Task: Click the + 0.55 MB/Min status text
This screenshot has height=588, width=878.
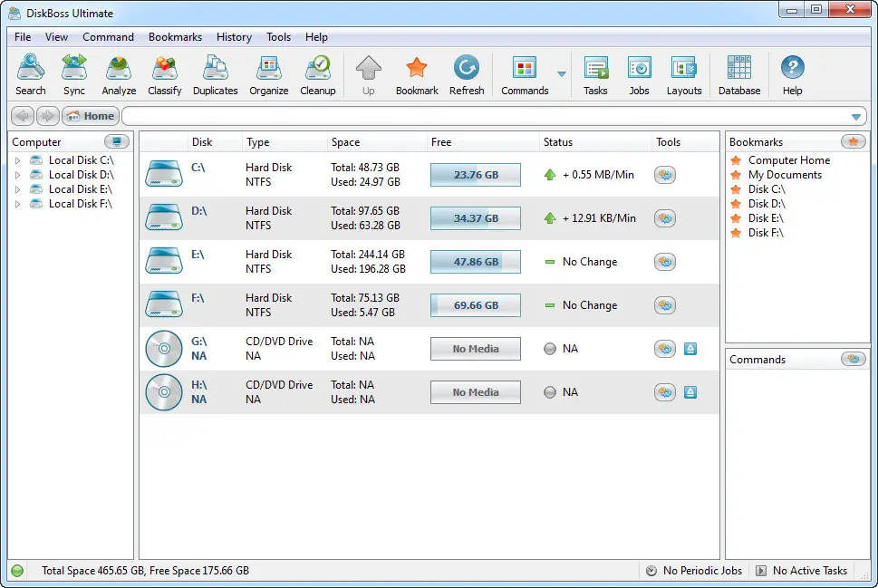Action: 599,175
